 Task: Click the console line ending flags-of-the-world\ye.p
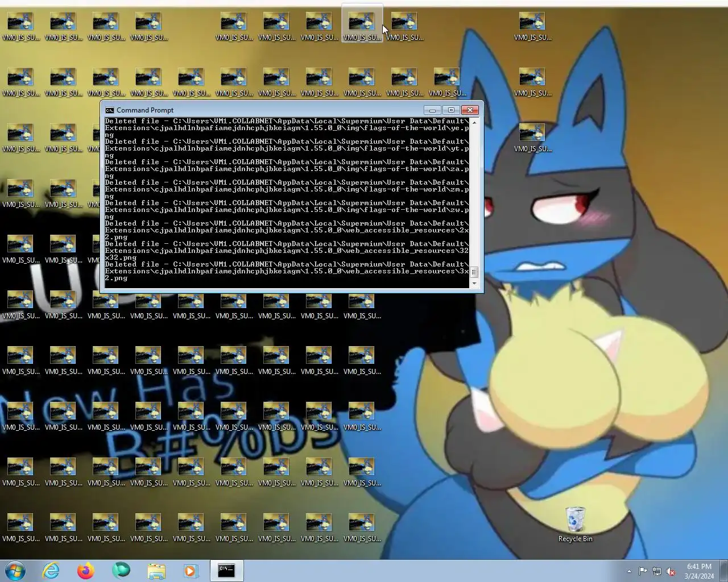click(287, 128)
